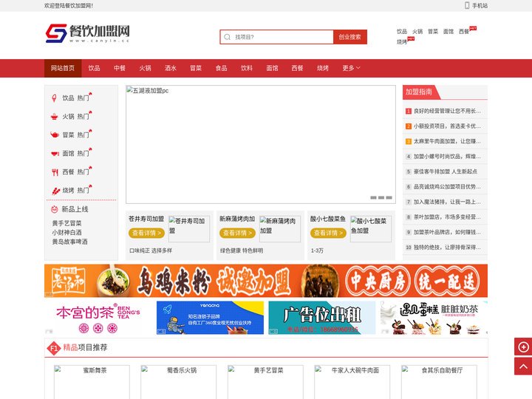Open the 烧烤 nav menu item

pyautogui.click(x=323, y=68)
